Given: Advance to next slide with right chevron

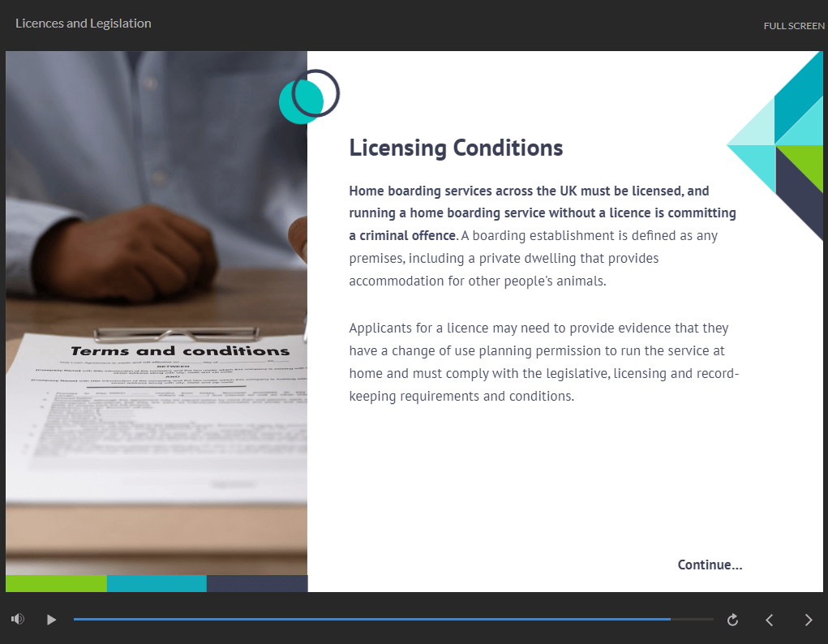Looking at the screenshot, I should pos(808,620).
